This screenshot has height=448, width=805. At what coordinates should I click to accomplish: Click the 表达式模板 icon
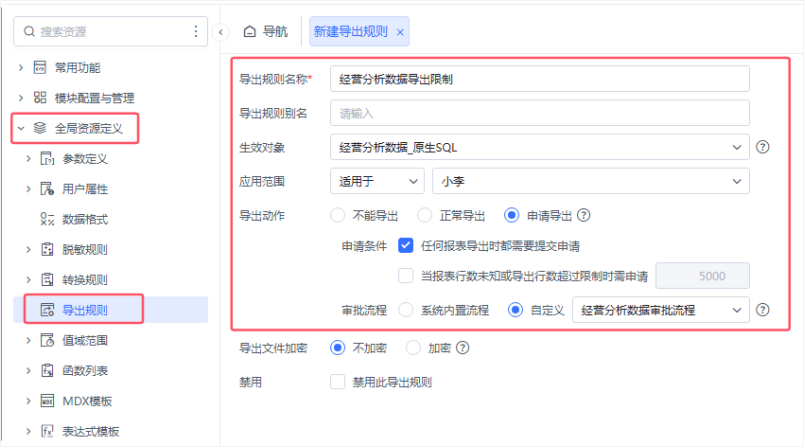[47, 431]
